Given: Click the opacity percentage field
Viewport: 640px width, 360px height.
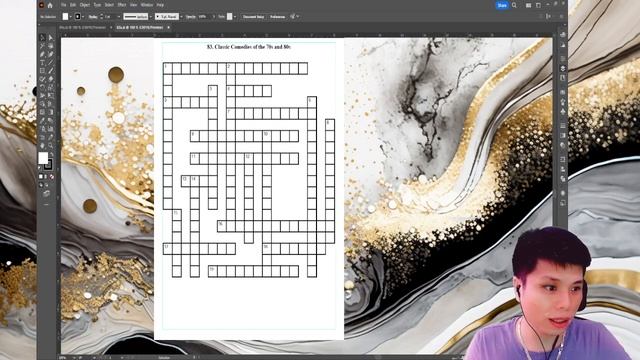Looking at the screenshot, I should click(203, 17).
